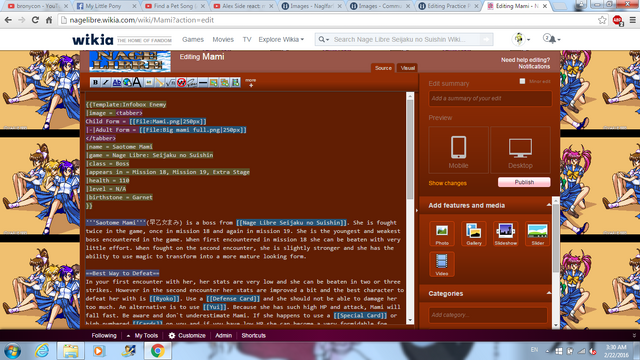Open Customize toolbar settings
The width and height of the screenshot is (640, 360).
[187, 336]
